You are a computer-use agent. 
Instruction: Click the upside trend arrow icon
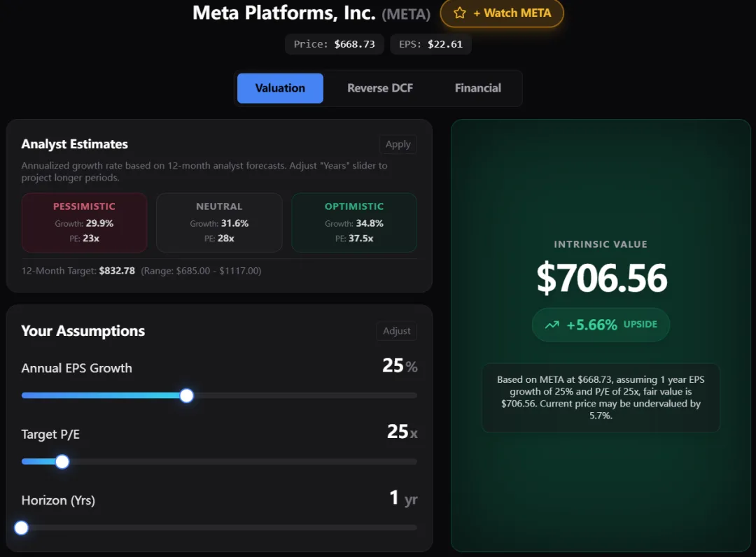click(x=552, y=325)
